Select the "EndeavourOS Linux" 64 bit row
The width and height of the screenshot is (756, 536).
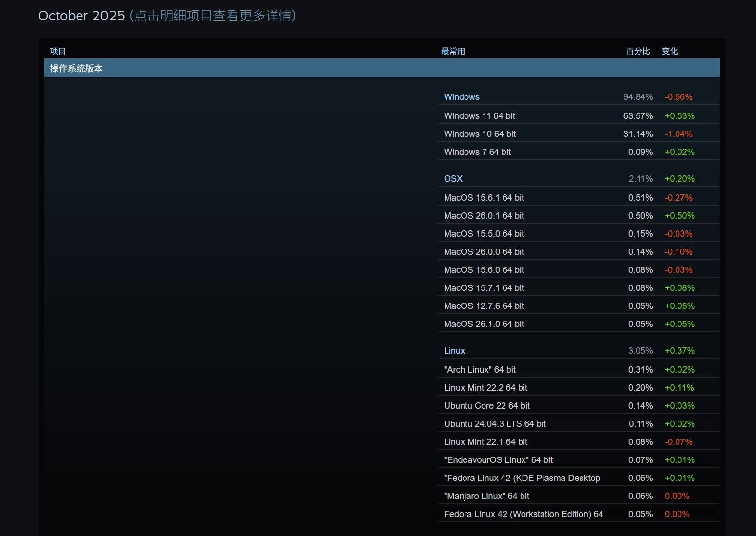coord(498,460)
